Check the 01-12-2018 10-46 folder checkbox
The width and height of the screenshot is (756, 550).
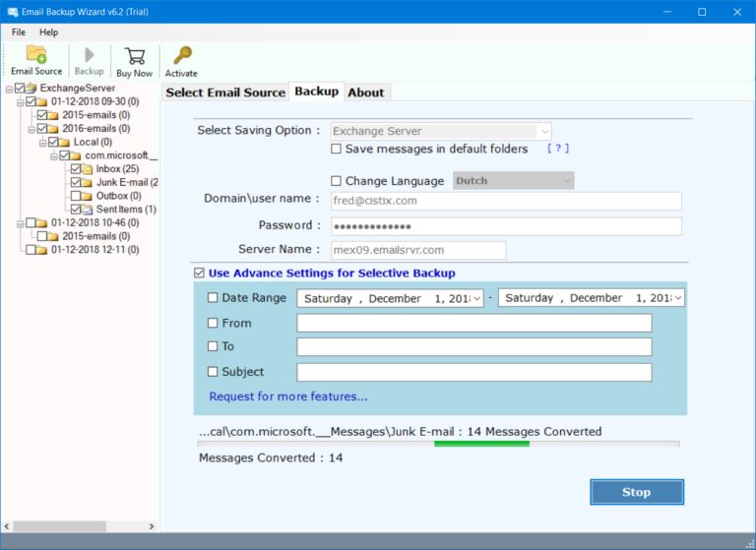pos(31,222)
